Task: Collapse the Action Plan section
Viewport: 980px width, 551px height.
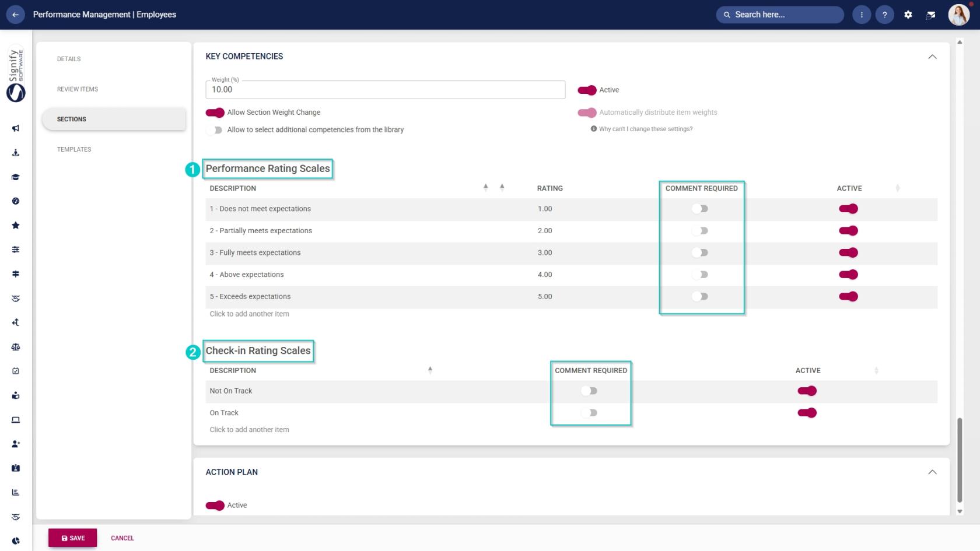Action: [x=932, y=472]
